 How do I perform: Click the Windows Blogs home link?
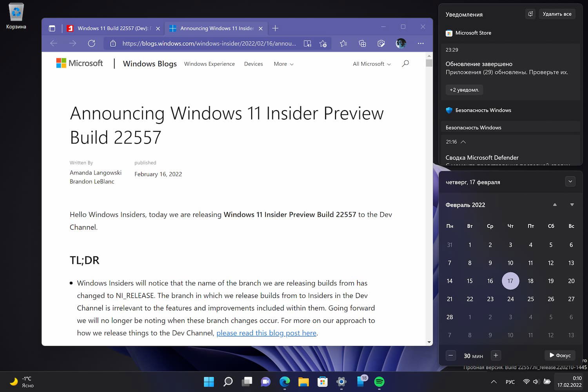click(x=150, y=64)
